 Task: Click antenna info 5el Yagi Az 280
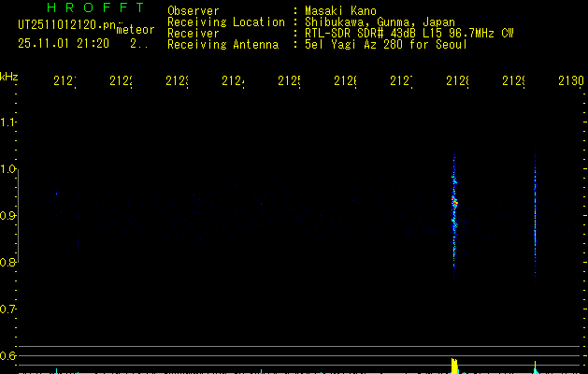[x=386, y=45]
